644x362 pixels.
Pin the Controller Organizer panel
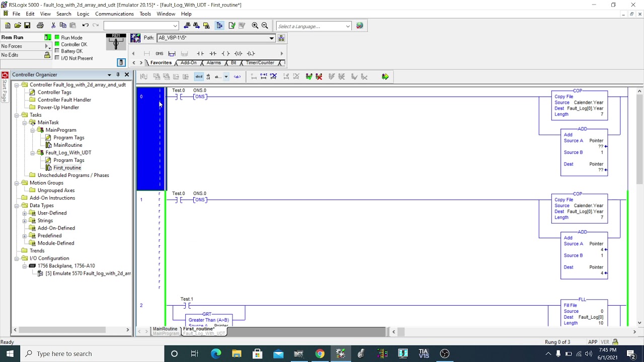(118, 75)
